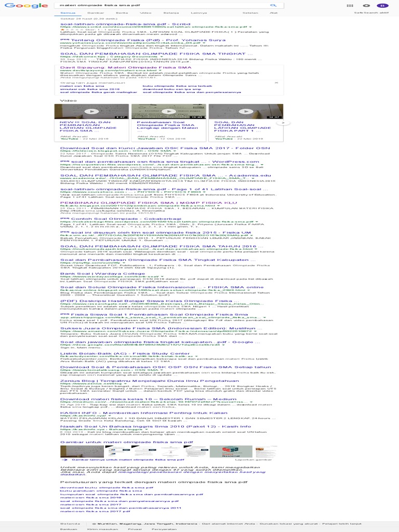
Task: Open the Google apps grid icon
Action: click(350, 5)
